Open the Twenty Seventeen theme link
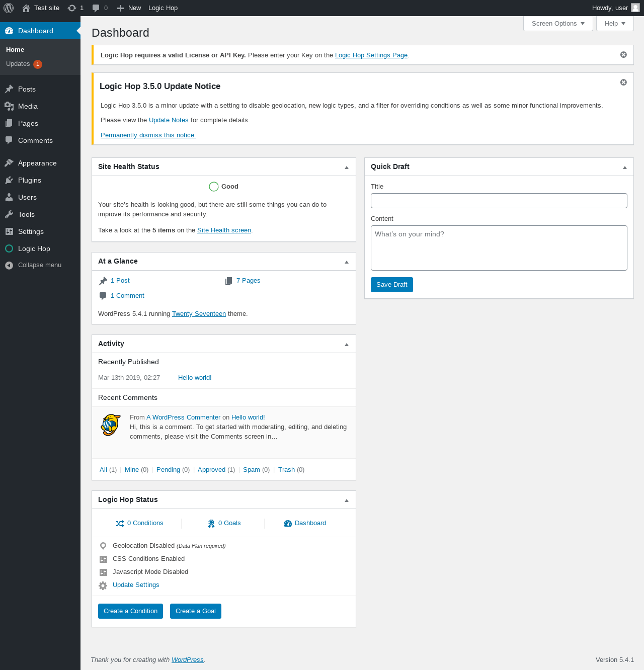 tap(199, 314)
